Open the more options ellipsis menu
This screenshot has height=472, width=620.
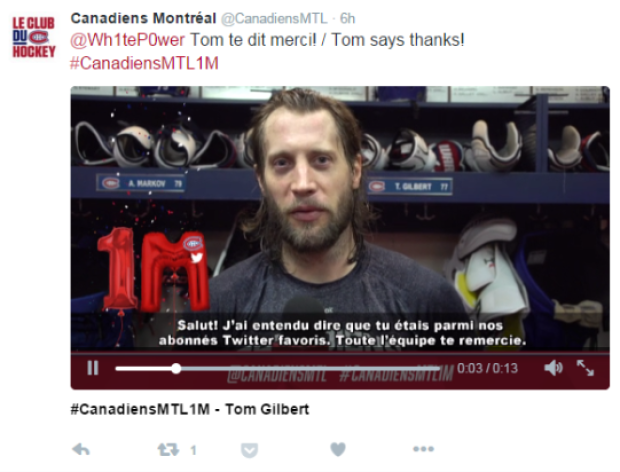(x=423, y=449)
